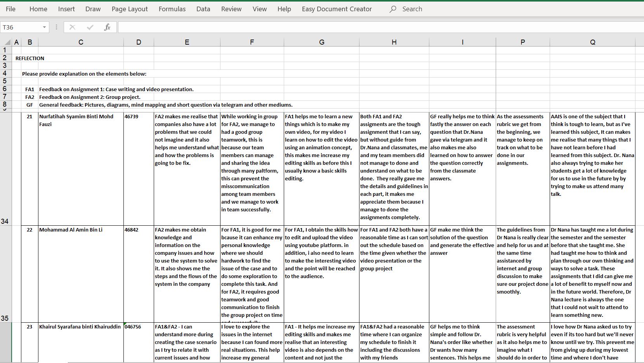Open Easy Document Creator tab

pyautogui.click(x=337, y=9)
